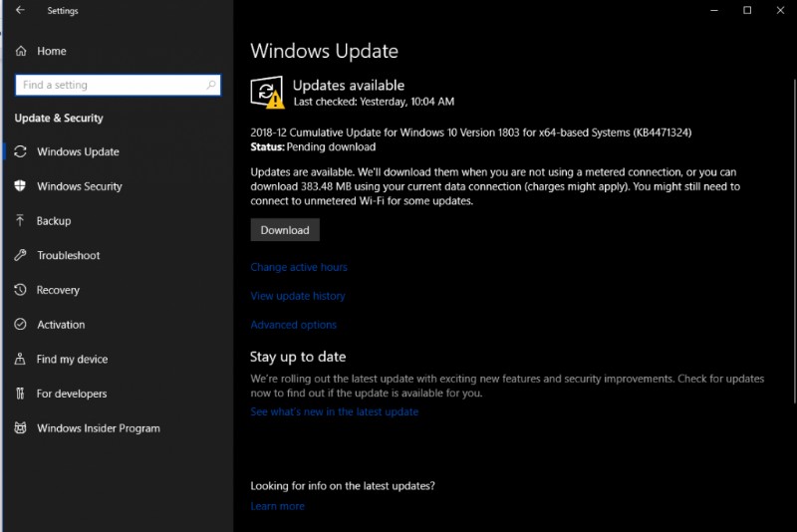Click the Status: Pending download text

click(x=313, y=146)
